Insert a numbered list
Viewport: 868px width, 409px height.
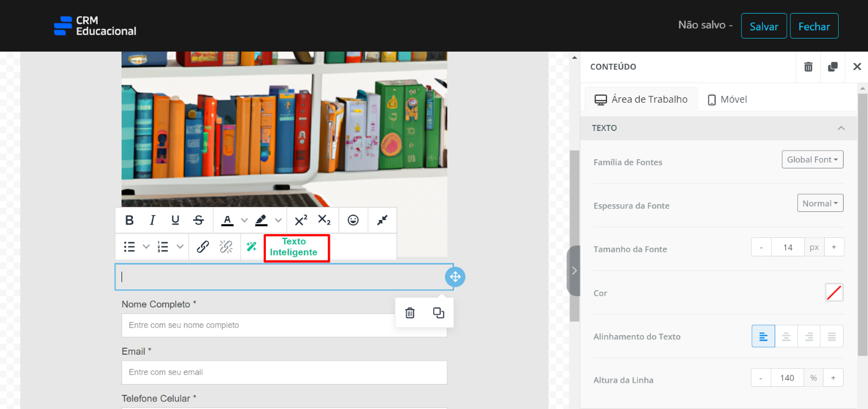(163, 247)
